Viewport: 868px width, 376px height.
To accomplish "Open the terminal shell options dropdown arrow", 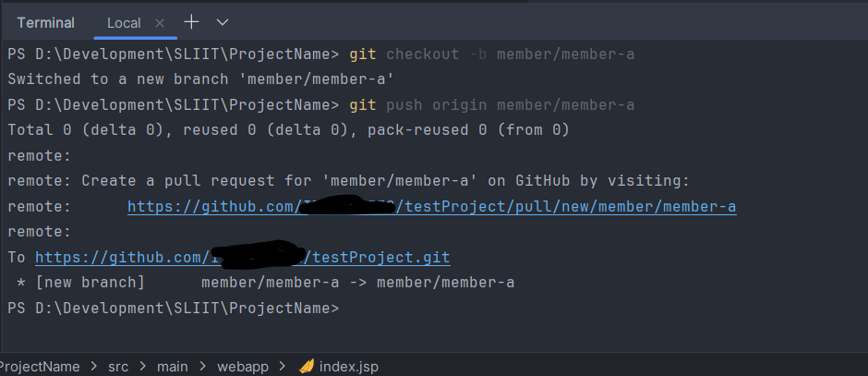I will 223,21.
